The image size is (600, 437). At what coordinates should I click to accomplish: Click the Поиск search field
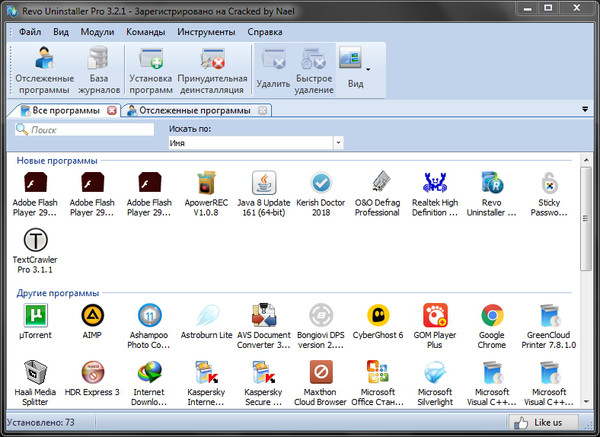pyautogui.click(x=90, y=130)
